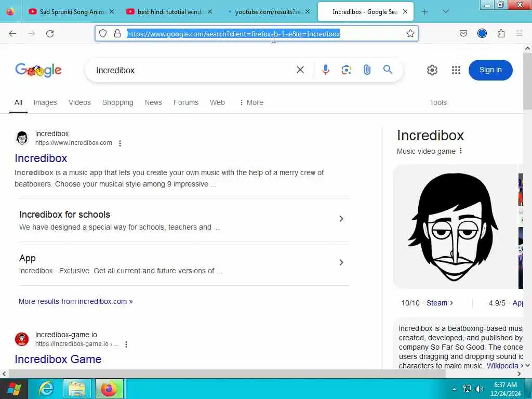
Task: View site security padlock info
Action: (117, 33)
